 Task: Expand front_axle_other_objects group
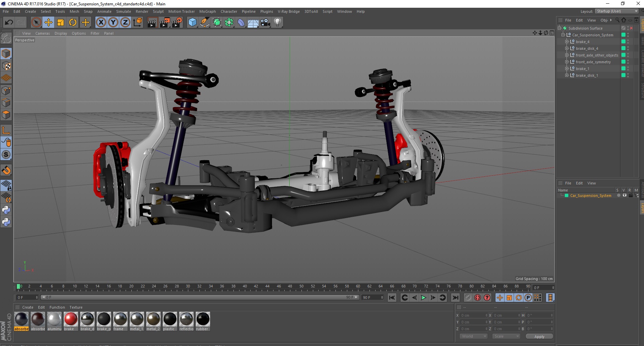[567, 55]
